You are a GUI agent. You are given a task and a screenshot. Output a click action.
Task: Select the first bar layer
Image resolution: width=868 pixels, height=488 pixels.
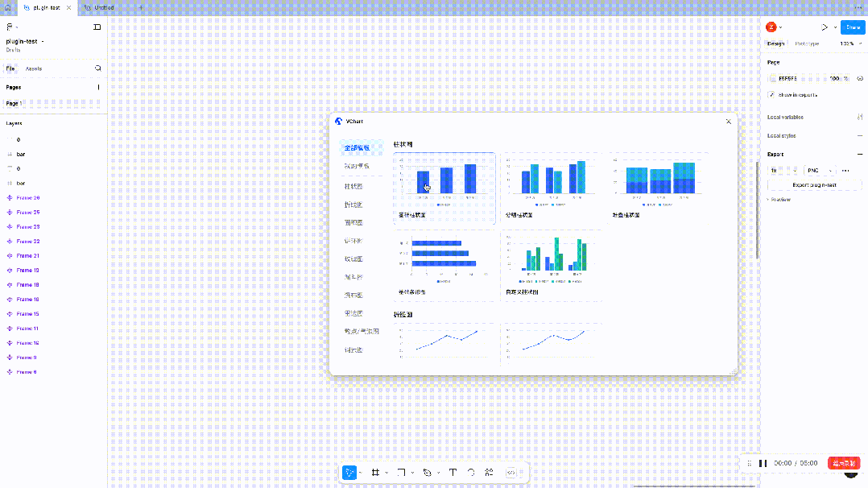(x=52, y=154)
